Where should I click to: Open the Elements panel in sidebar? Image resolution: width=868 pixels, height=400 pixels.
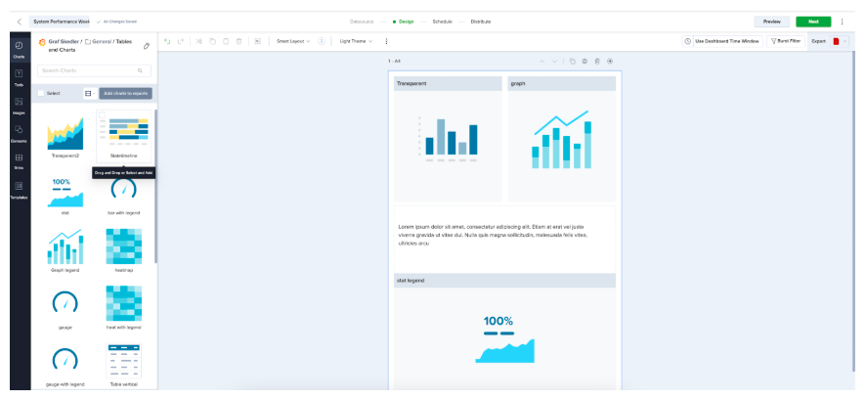(x=20, y=134)
